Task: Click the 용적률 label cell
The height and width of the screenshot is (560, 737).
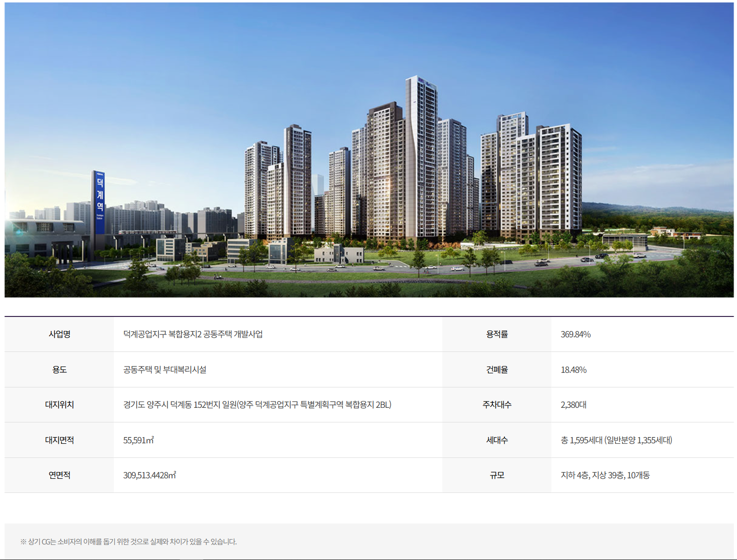Action: pyautogui.click(x=497, y=334)
